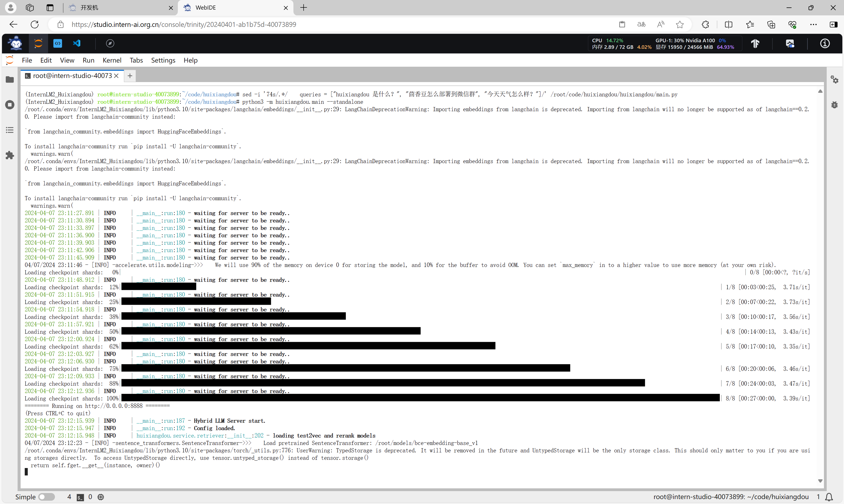The width and height of the screenshot is (844, 504).
Task: Open browser Collections icon
Action: (x=771, y=24)
